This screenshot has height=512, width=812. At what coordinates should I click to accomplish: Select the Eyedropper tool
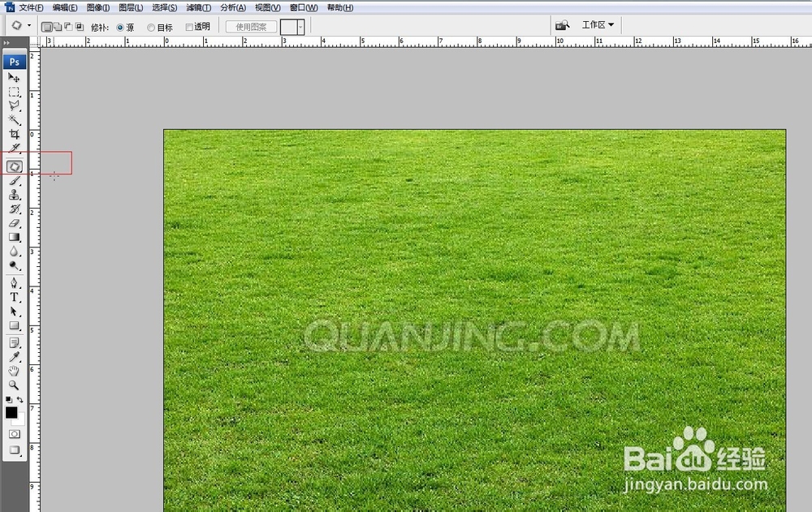tap(14, 357)
